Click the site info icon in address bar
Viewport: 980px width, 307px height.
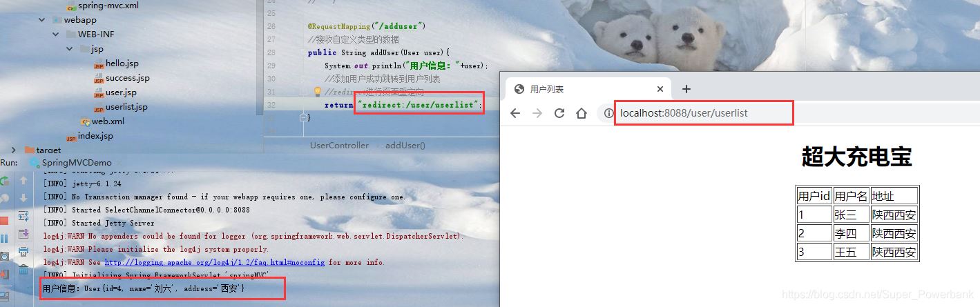coord(608,113)
